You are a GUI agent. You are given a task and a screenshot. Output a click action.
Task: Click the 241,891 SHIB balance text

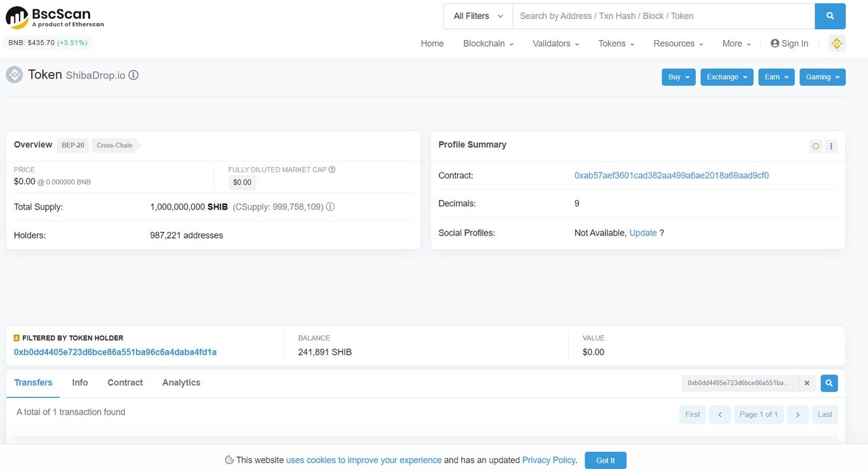point(325,352)
